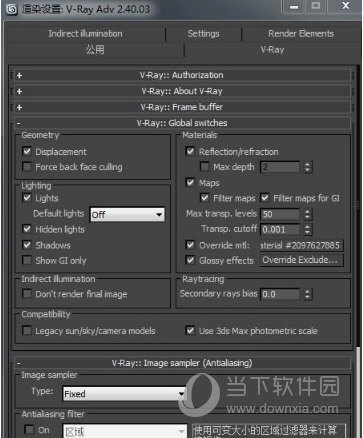The width and height of the screenshot is (363, 438).
Task: Select the V-Ray tab
Action: tap(272, 50)
